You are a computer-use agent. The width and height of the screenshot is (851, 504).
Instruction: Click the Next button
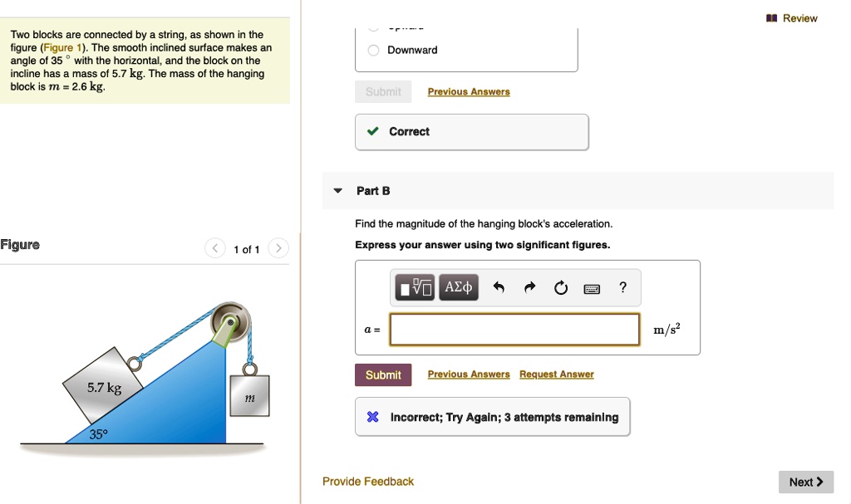point(805,482)
